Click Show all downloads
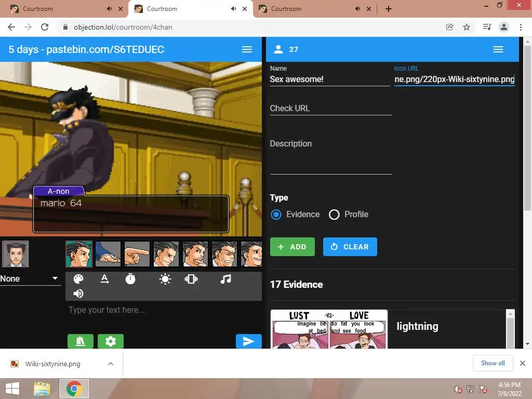Image resolution: width=532 pixels, height=399 pixels. pos(493,363)
